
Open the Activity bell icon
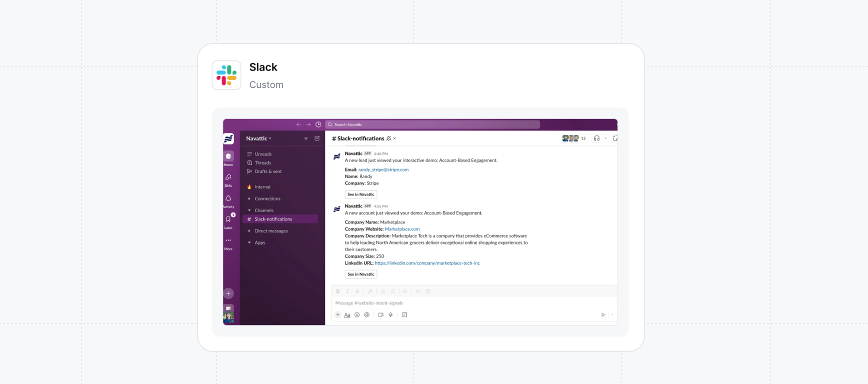pyautogui.click(x=228, y=198)
